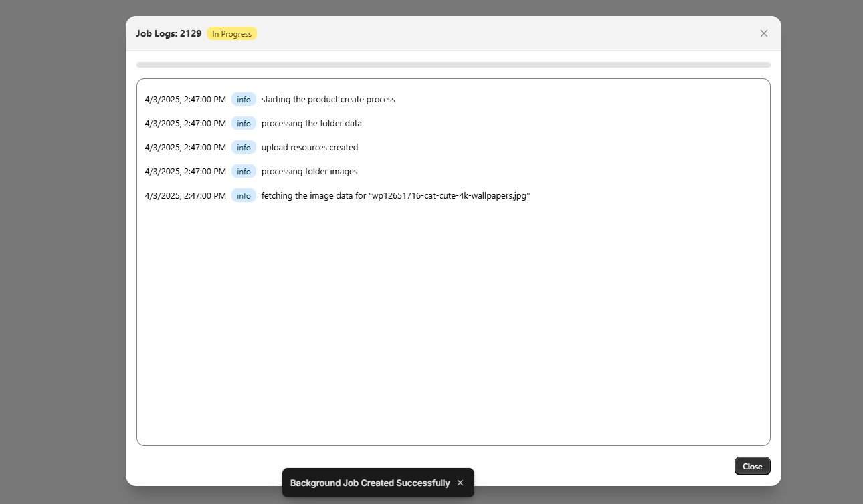Click the fetching the image data log message
The height and width of the screenshot is (504, 863).
pos(395,195)
